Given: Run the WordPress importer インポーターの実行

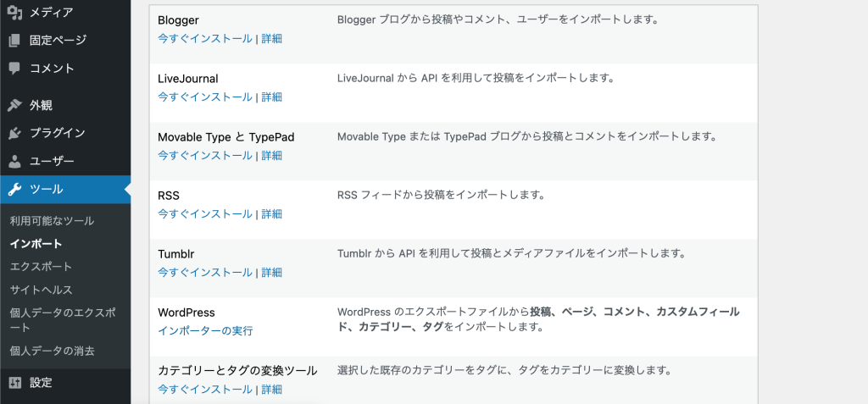Looking at the screenshot, I should (x=205, y=331).
